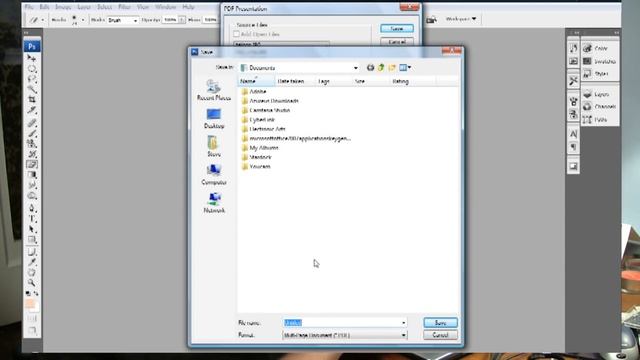
Task: Go to Computer in places bar
Action: 214,175
